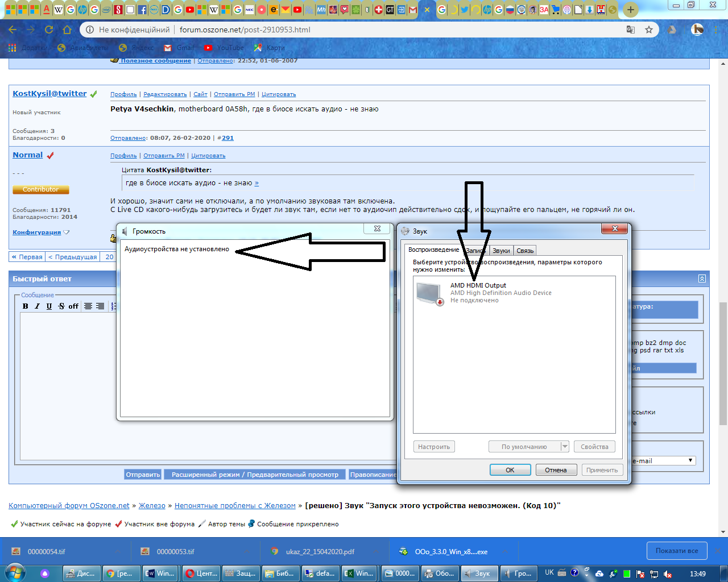
Task: Open Расширенный режим / Предварительный просмотр
Action: click(x=255, y=475)
